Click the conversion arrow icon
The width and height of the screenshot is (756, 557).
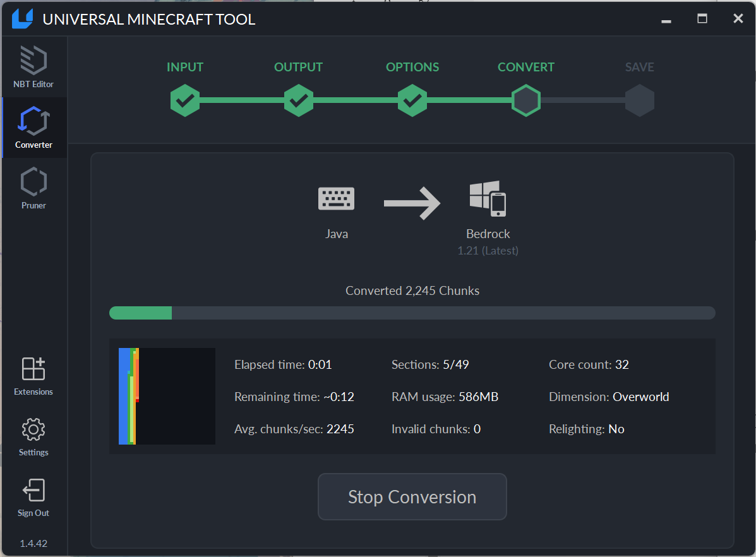click(412, 203)
